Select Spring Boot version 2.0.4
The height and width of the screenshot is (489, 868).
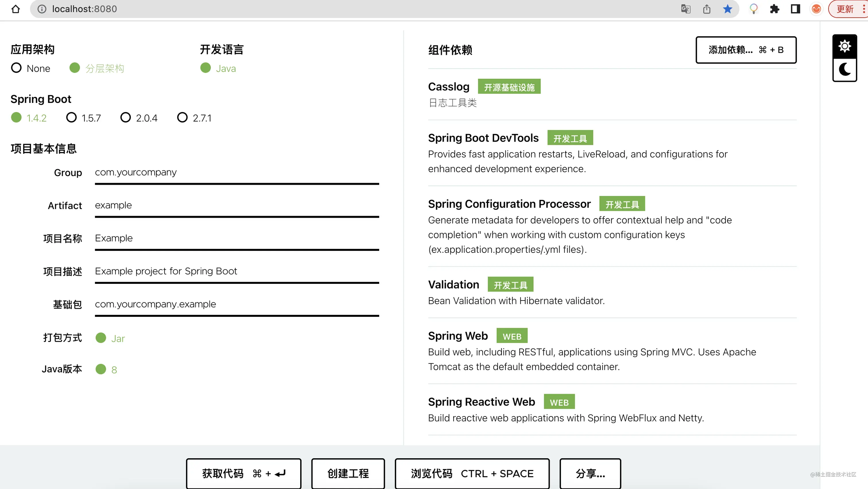pyautogui.click(x=139, y=118)
